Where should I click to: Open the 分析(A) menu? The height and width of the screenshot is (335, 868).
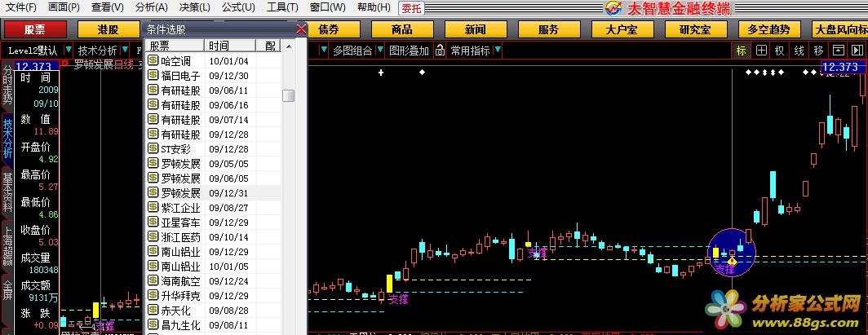tap(151, 7)
